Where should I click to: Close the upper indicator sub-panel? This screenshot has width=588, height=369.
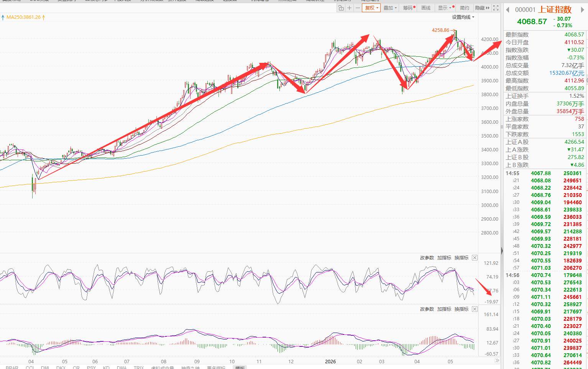pyautogui.click(x=475, y=257)
